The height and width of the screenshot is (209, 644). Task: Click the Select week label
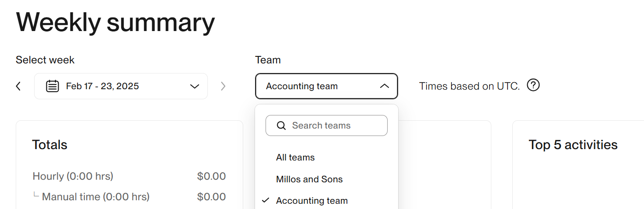[x=45, y=60]
